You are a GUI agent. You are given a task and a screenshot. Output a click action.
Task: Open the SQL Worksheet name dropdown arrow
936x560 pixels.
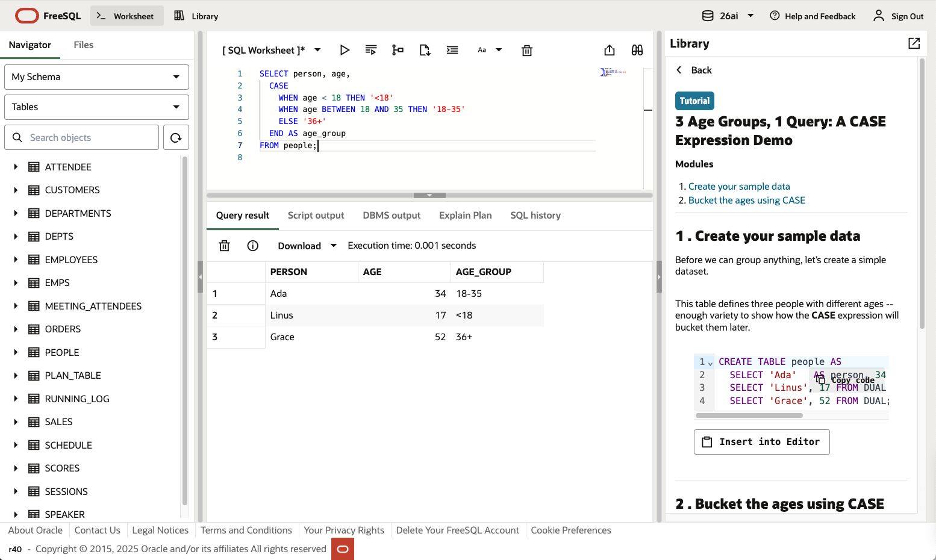(317, 50)
